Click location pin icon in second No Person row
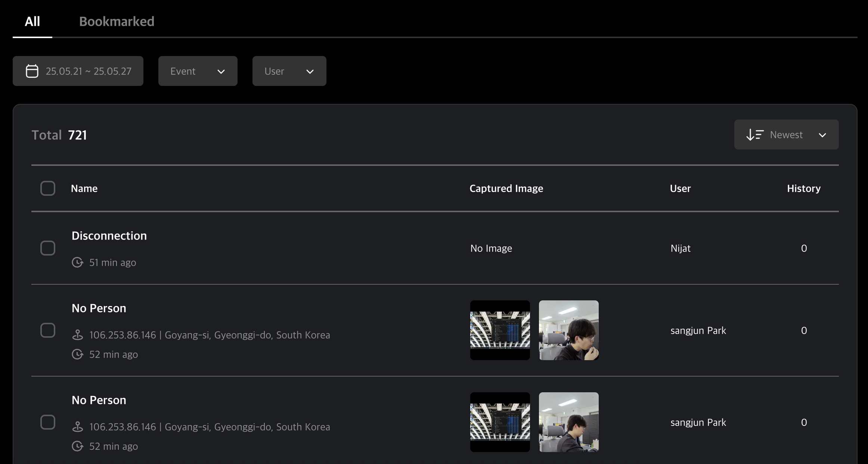868x464 pixels. coord(77,427)
